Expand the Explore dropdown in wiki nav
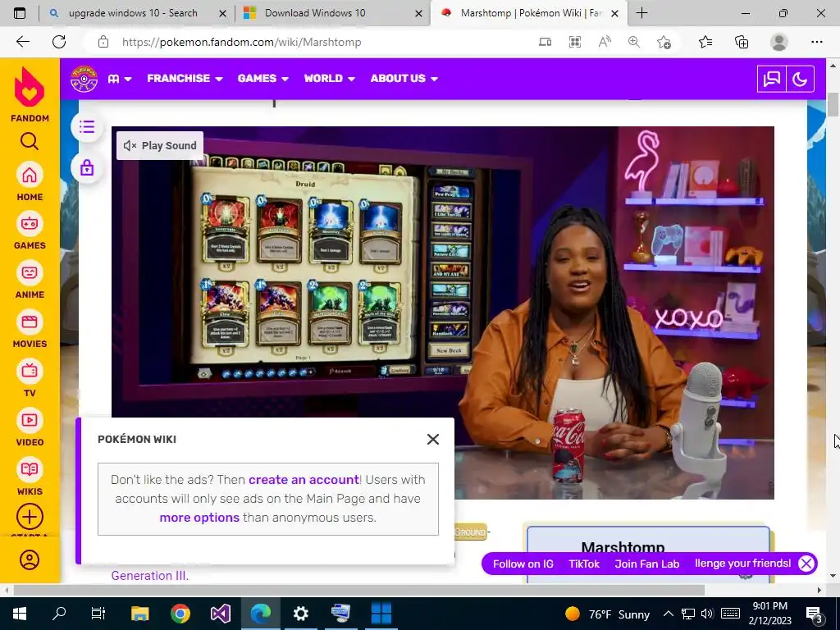The width and height of the screenshot is (840, 630). [x=120, y=79]
